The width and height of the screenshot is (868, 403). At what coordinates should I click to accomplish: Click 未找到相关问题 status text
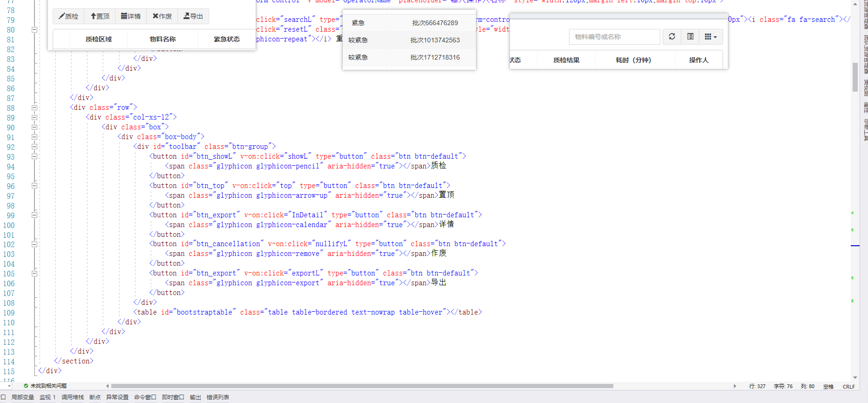48,386
